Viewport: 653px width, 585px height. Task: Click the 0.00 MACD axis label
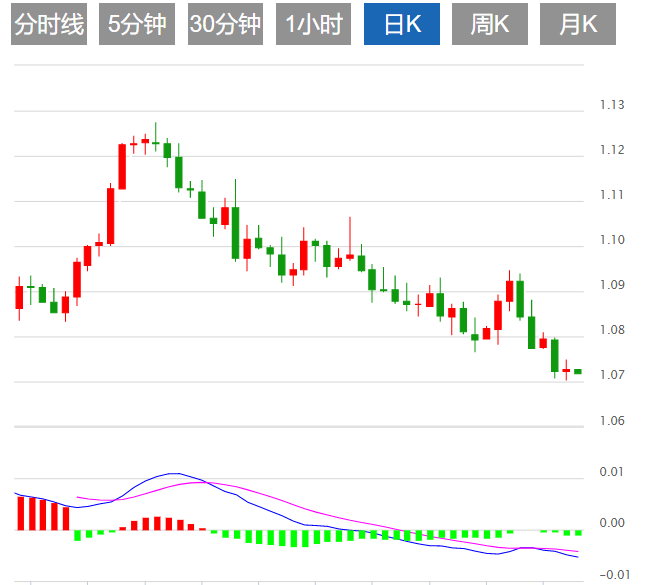pyautogui.click(x=611, y=523)
